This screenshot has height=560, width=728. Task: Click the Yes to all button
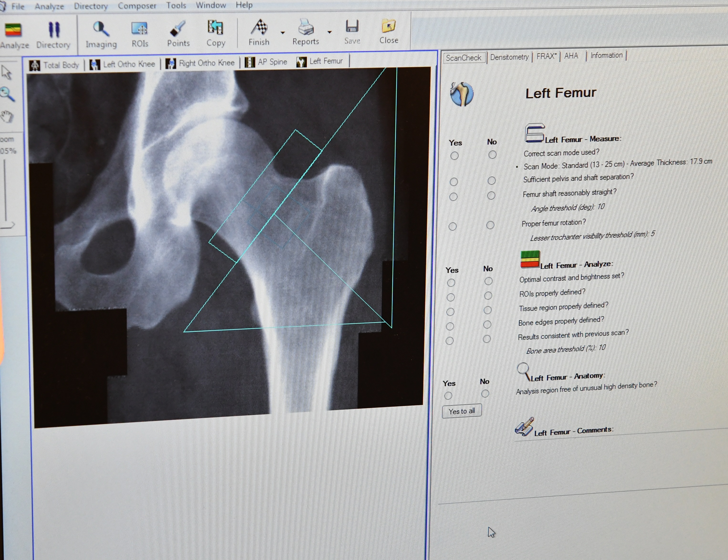[x=461, y=411]
